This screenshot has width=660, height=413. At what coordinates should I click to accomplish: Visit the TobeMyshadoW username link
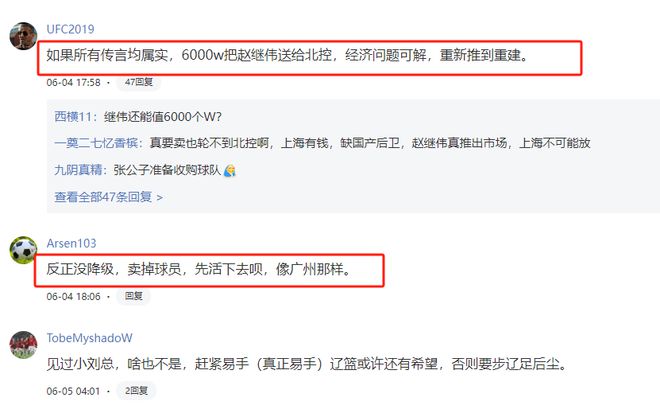(89, 338)
